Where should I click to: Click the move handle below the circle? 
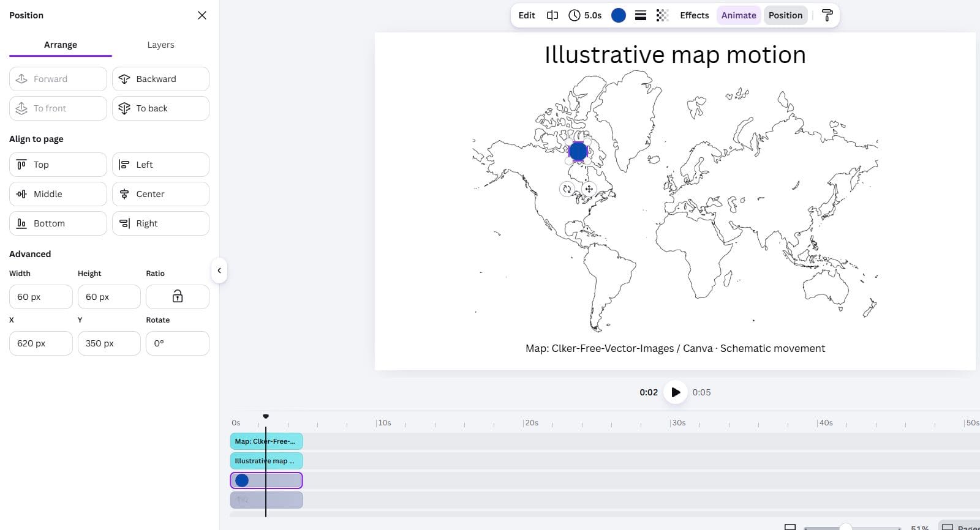point(589,189)
